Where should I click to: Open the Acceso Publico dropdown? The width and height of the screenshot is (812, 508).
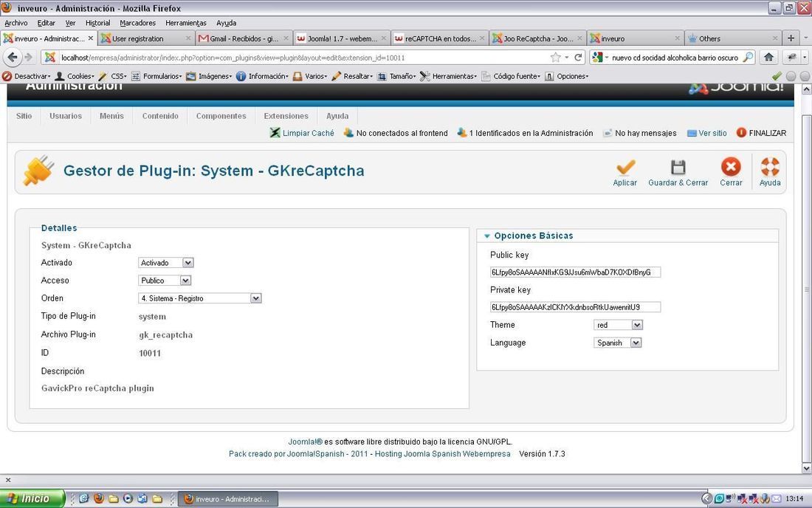point(165,280)
